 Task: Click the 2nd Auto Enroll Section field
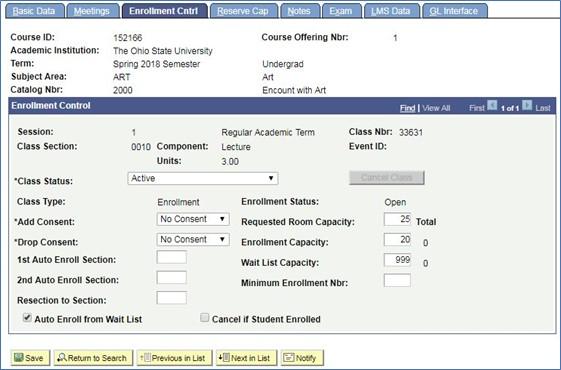coord(171,278)
